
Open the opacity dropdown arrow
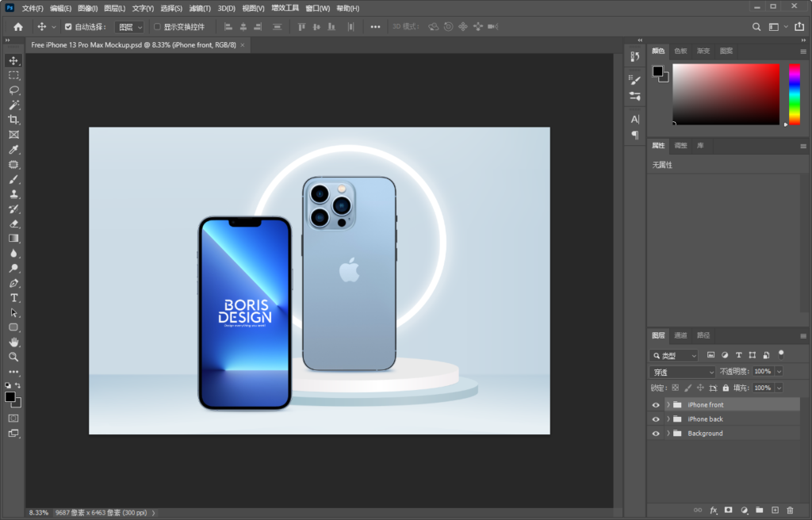click(779, 371)
